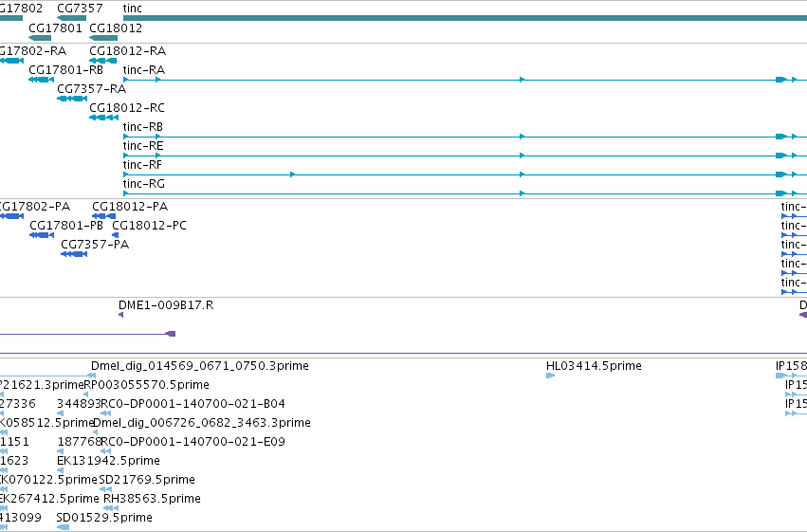Select the CG17801 gene feature

coord(40,38)
